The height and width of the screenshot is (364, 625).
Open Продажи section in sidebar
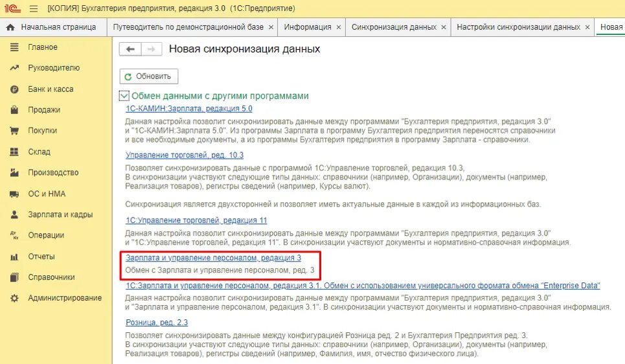[44, 109]
